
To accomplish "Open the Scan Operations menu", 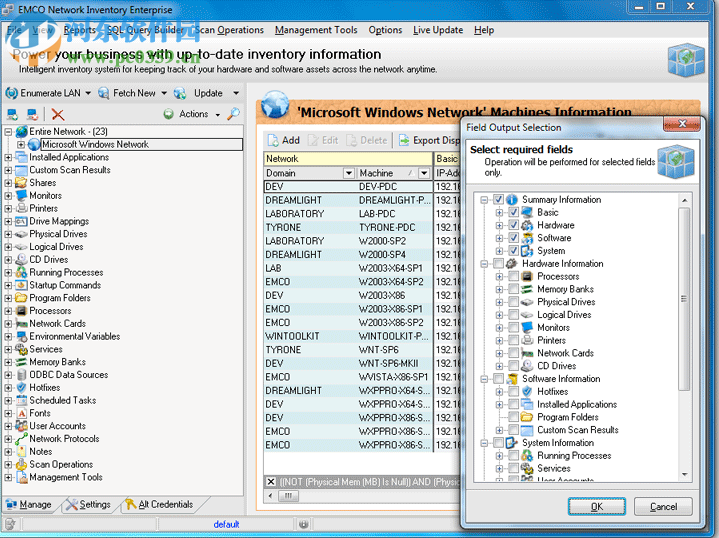I will click(229, 30).
